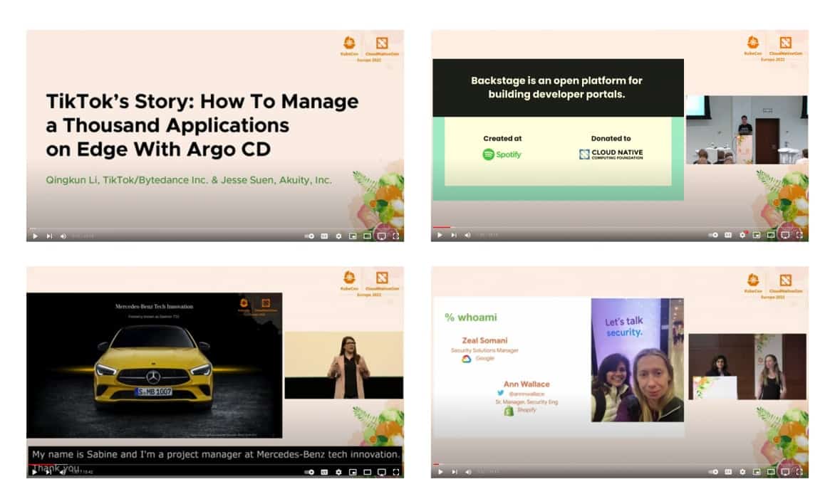This screenshot has width=835, height=504.
Task: Enter fullscreen on whoami video
Action: click(x=799, y=471)
